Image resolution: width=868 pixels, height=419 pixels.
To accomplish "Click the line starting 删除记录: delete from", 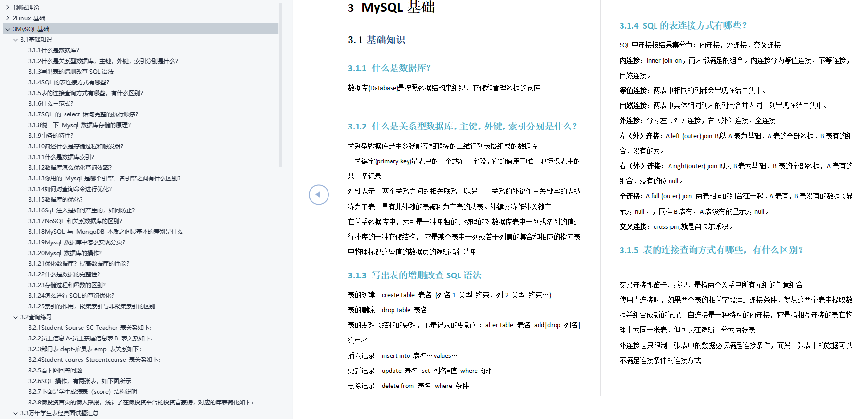I will (x=408, y=386).
